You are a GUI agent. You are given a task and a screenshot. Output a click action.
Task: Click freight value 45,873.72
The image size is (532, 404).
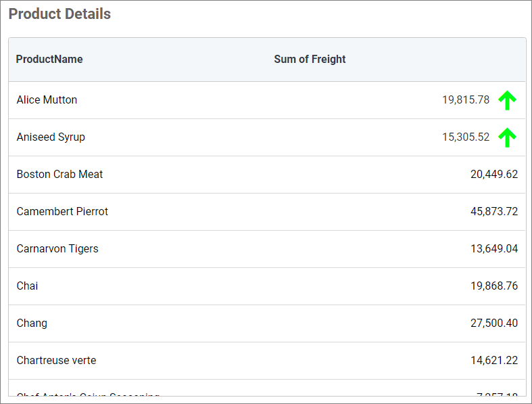pyautogui.click(x=493, y=212)
